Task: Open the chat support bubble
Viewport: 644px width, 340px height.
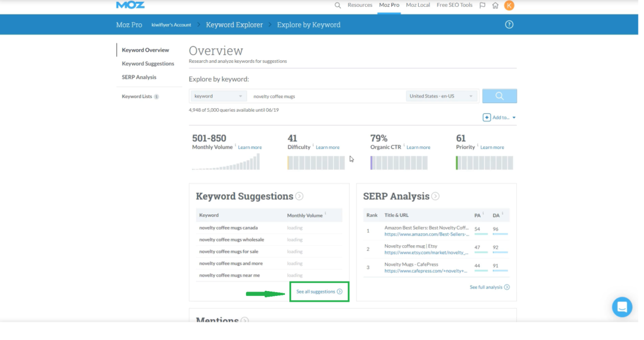Action: tap(622, 307)
